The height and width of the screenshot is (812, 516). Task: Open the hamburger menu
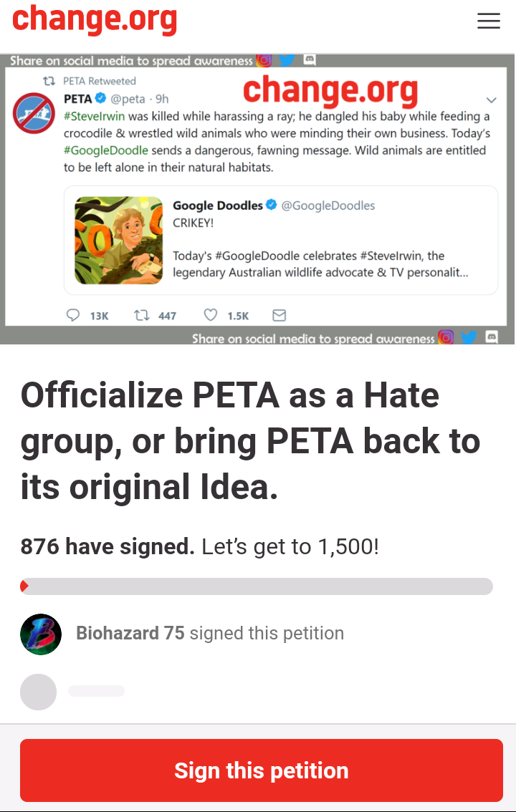click(489, 21)
